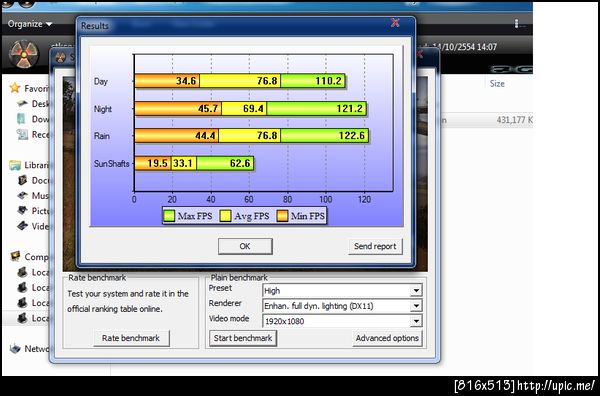Image resolution: width=600 pixels, height=396 pixels.
Task: Click the Favorites star icon in Explorer
Action: pos(15,88)
